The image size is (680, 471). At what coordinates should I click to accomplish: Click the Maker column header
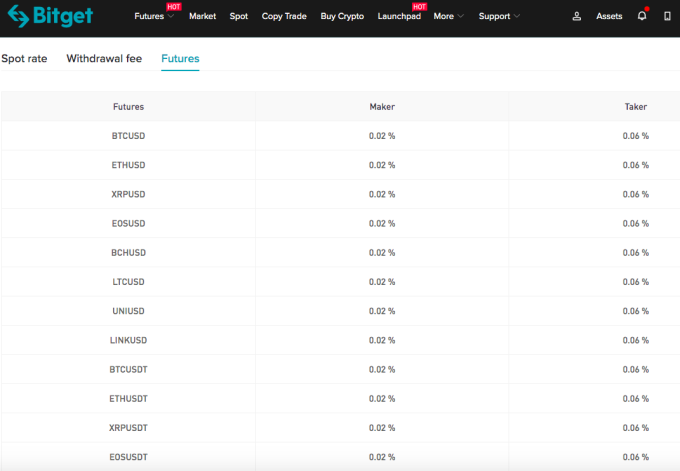pos(382,107)
